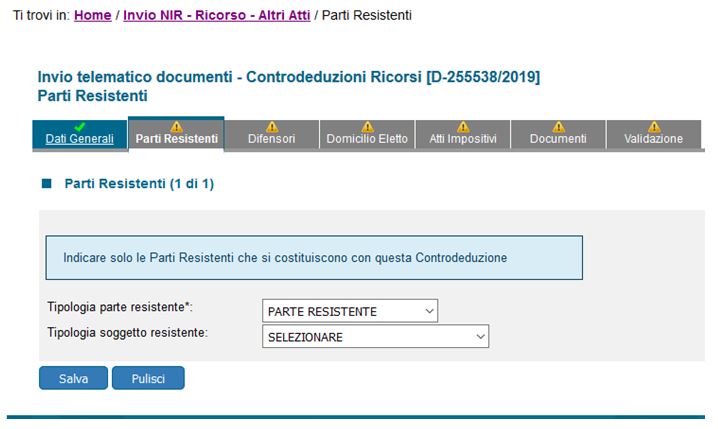718x429 pixels.
Task: Follow the Home breadcrumb link
Action: click(93, 16)
